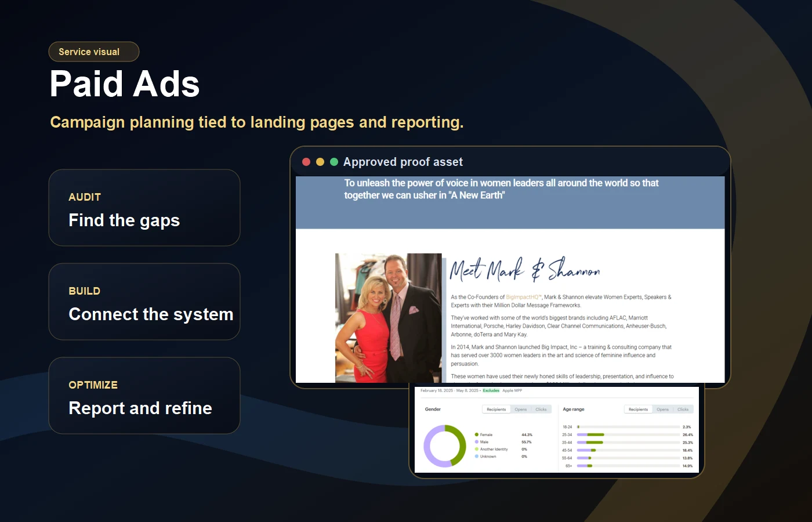Click the 26.4% age value
This screenshot has height=522, width=812.
coord(688,435)
